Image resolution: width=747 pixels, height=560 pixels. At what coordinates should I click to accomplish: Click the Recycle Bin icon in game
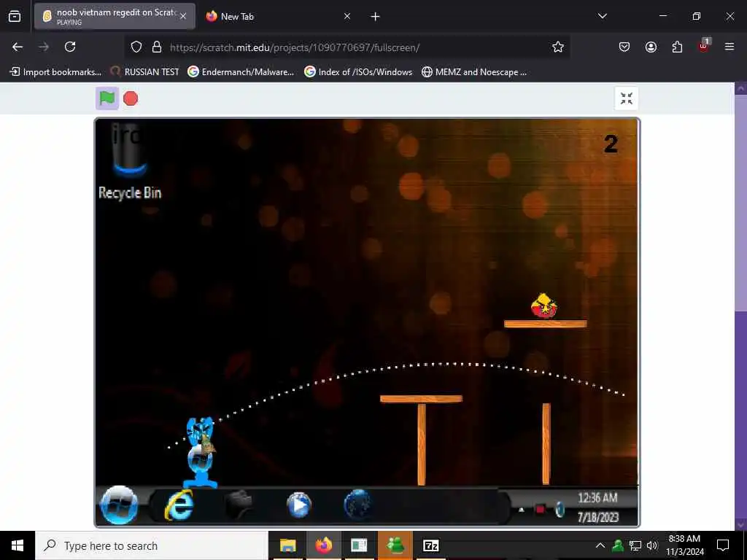pos(130,162)
